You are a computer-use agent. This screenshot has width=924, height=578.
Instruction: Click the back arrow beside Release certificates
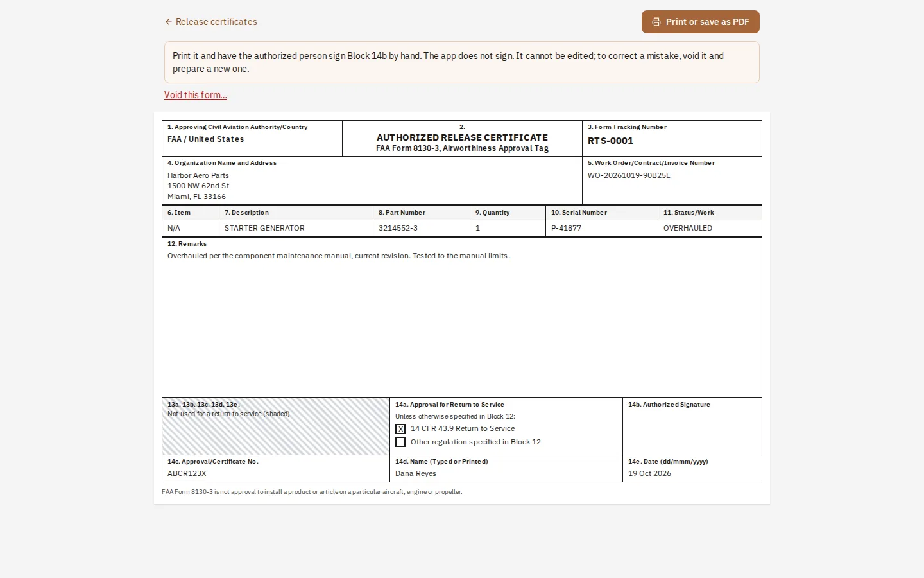click(x=169, y=22)
